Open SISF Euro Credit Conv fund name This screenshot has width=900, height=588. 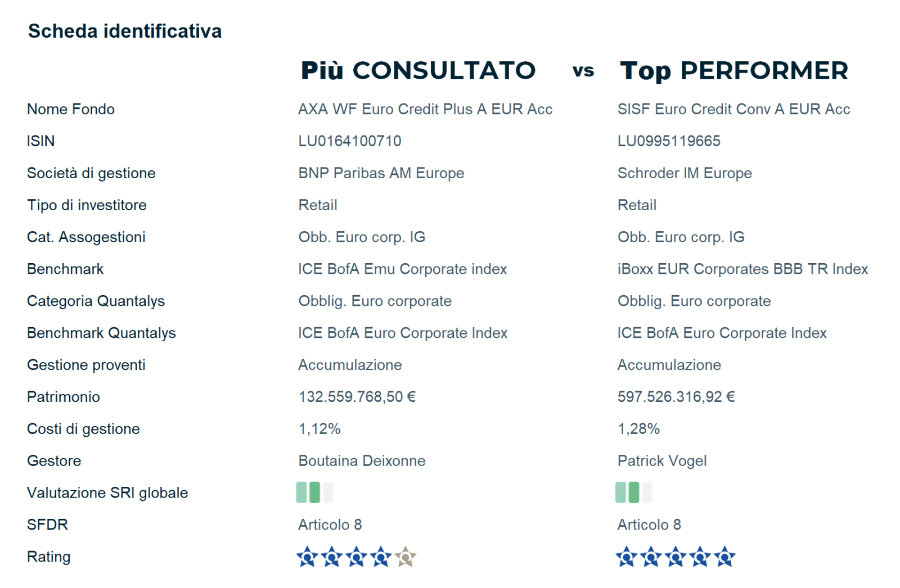pos(733,109)
